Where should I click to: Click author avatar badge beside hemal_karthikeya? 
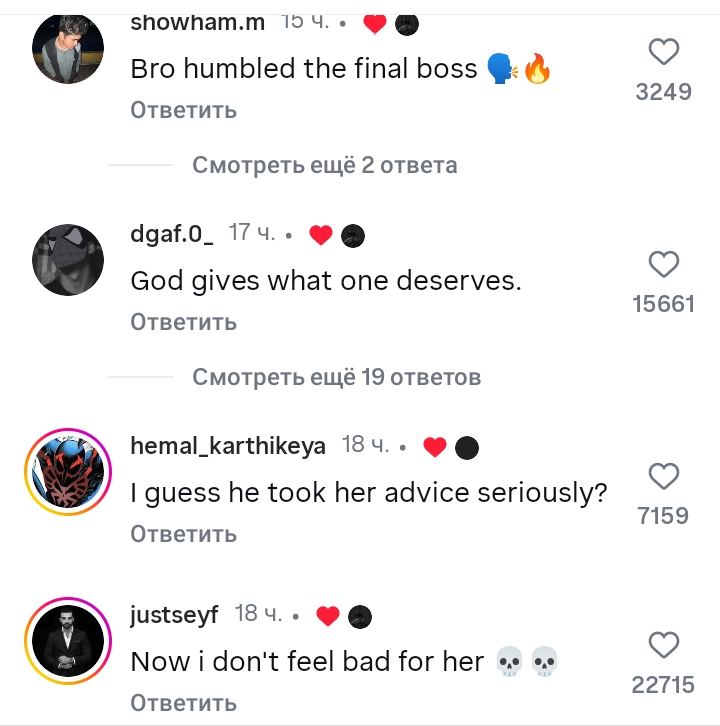click(x=467, y=448)
